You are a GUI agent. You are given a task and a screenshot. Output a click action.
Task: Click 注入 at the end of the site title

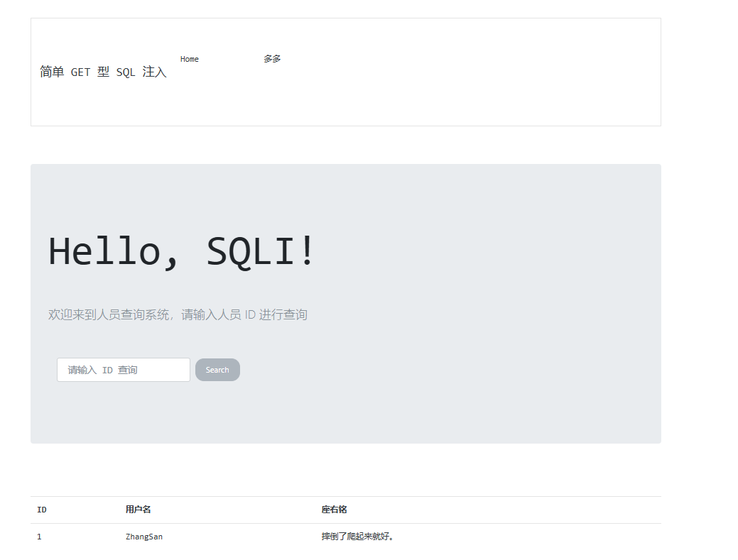[154, 72]
